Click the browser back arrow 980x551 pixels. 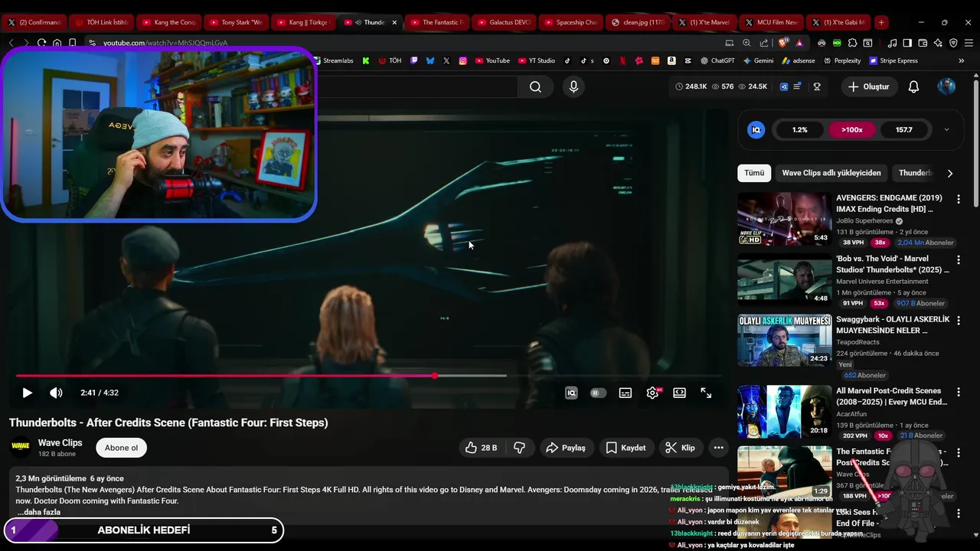(x=11, y=43)
